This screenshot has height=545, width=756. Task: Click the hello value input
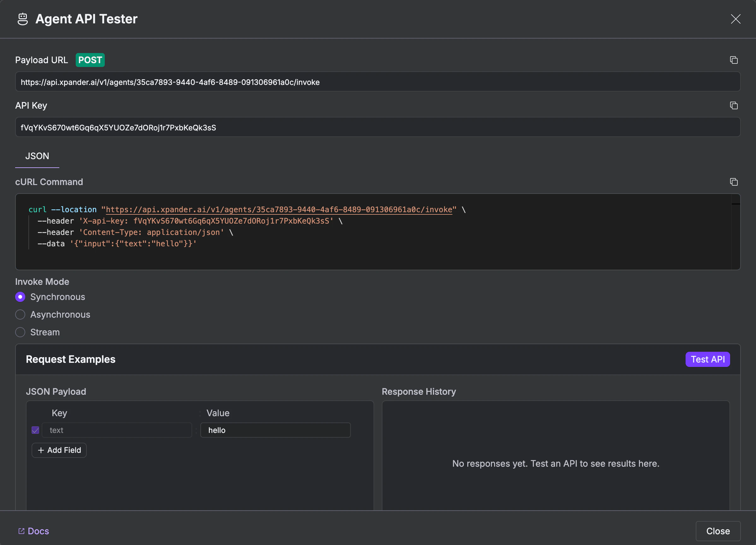[275, 430]
